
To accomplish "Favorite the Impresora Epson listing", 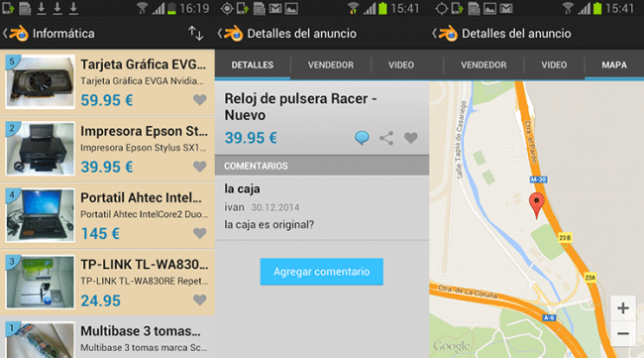I will (x=199, y=167).
